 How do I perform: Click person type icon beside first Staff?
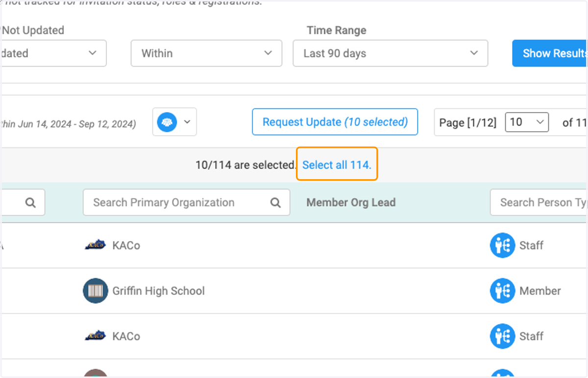pos(503,245)
